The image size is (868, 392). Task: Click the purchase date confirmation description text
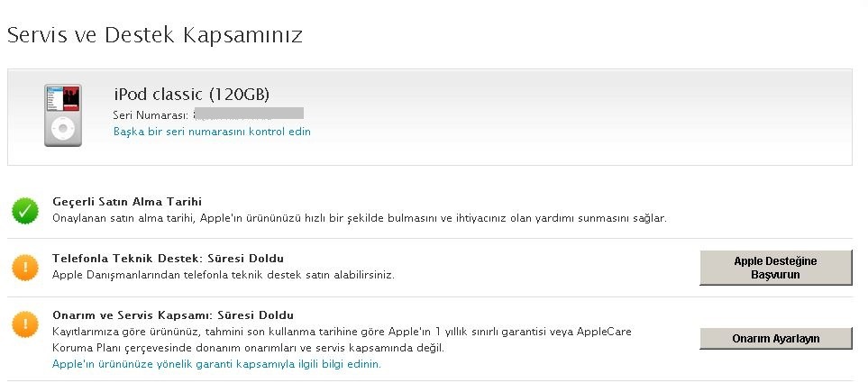click(360, 218)
